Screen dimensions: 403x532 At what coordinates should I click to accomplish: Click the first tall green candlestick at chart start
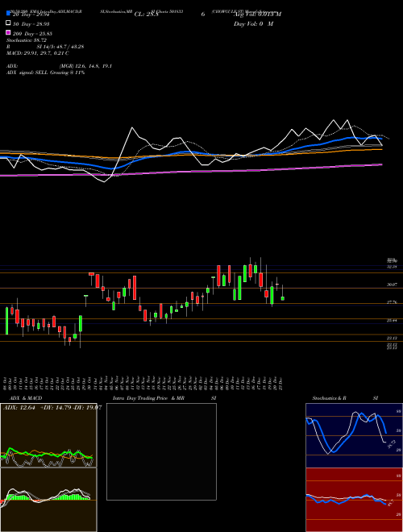6,321
